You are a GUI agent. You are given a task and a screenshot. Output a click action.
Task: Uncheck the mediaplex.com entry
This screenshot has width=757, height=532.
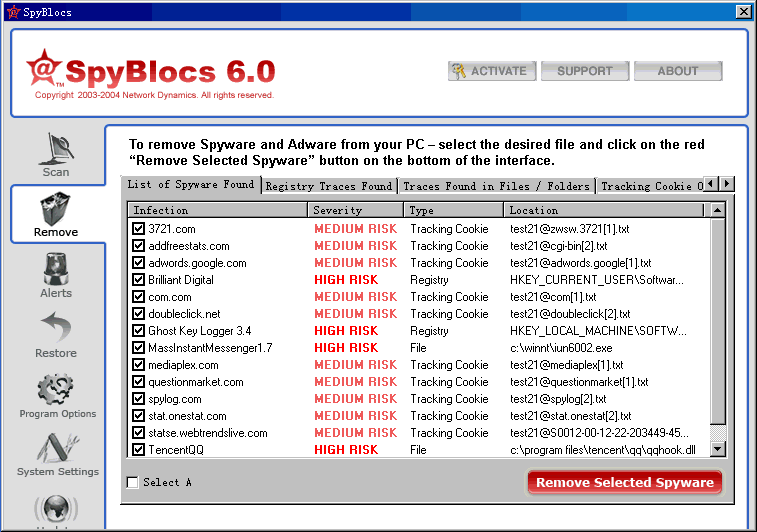139,364
